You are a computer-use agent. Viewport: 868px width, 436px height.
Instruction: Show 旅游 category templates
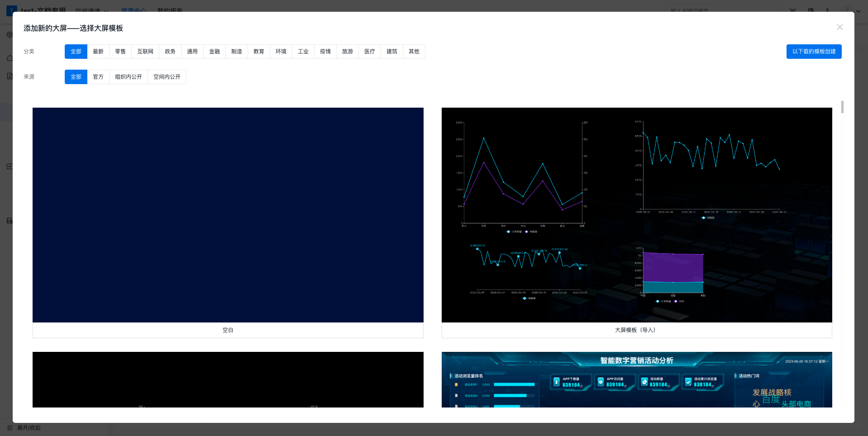348,52
